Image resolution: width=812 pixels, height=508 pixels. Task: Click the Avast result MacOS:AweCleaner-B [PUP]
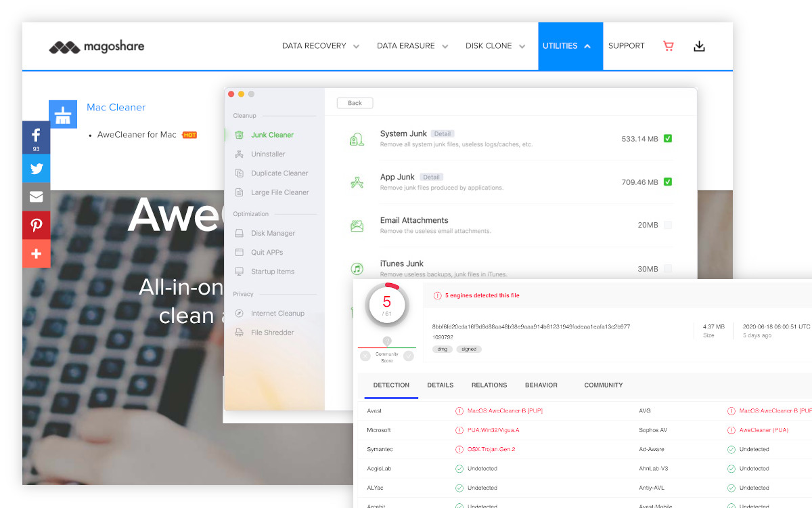pyautogui.click(x=504, y=411)
